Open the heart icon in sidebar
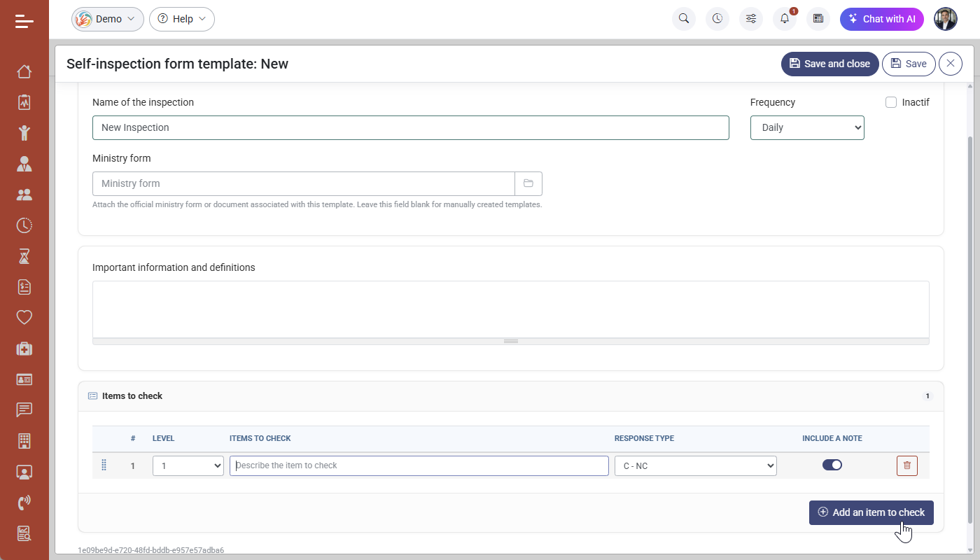The height and width of the screenshot is (560, 980). coord(24,318)
